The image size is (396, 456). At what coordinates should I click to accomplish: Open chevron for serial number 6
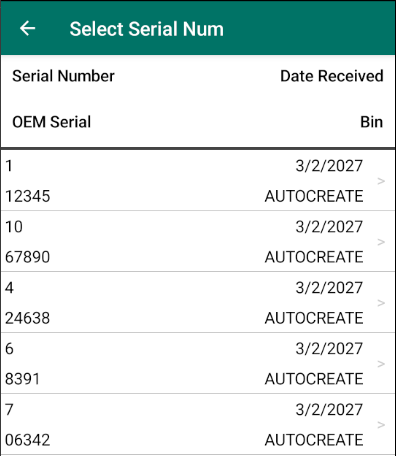coord(381,364)
